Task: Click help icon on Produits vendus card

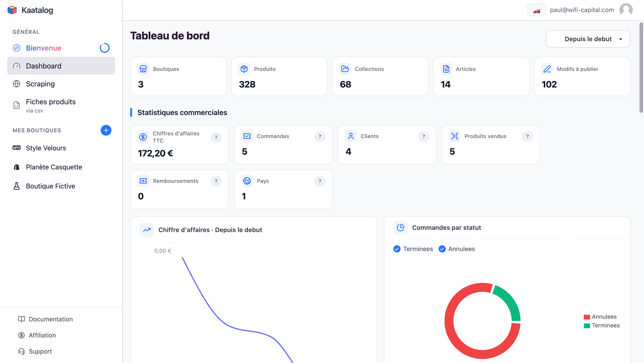Action: tap(527, 136)
